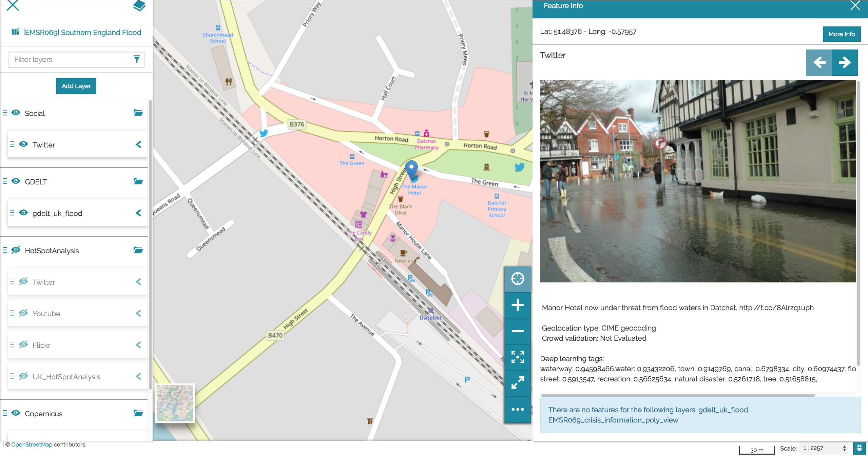Zoom out with the minus map button
Image resolution: width=868 pixels, height=456 pixels.
click(x=518, y=331)
